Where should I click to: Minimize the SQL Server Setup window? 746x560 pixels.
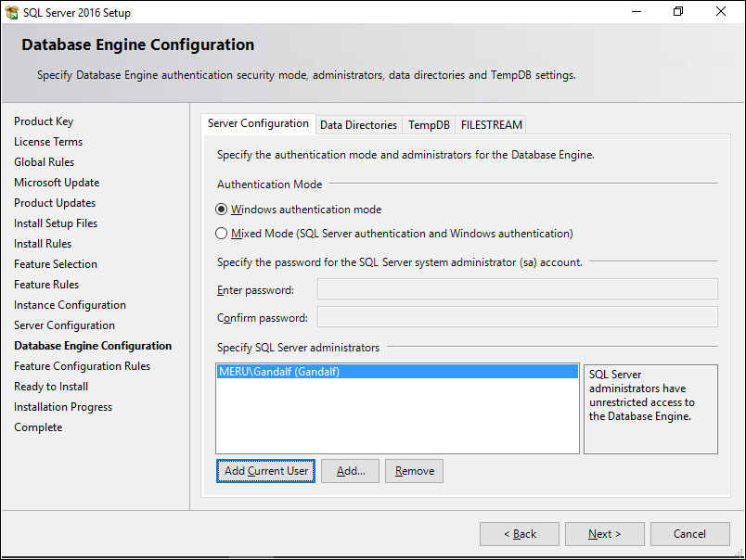(636, 12)
